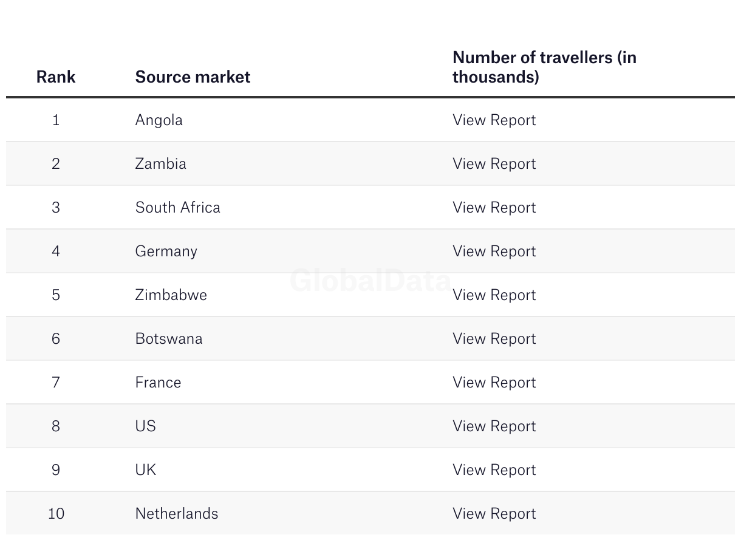Viewport: 741px width, 560px height.
Task: Open View Report link for Zambia
Action: (494, 164)
